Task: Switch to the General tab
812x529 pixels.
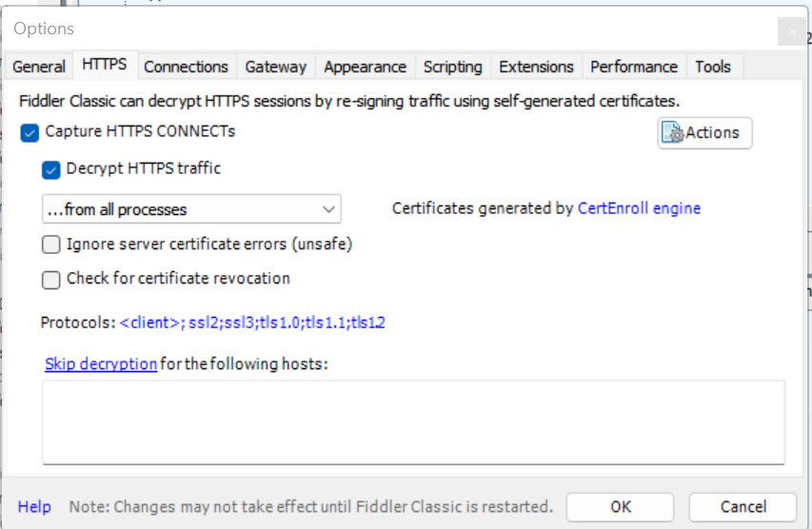Action: [39, 67]
